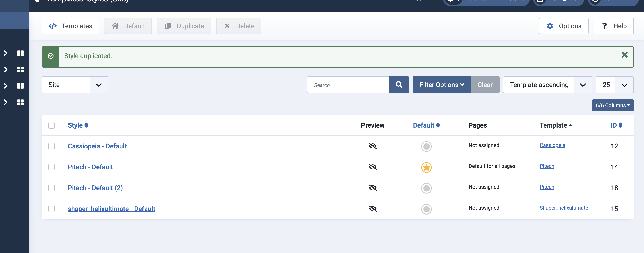
Task: Check the select-all checkbox in the table header
Action: pyautogui.click(x=52, y=125)
